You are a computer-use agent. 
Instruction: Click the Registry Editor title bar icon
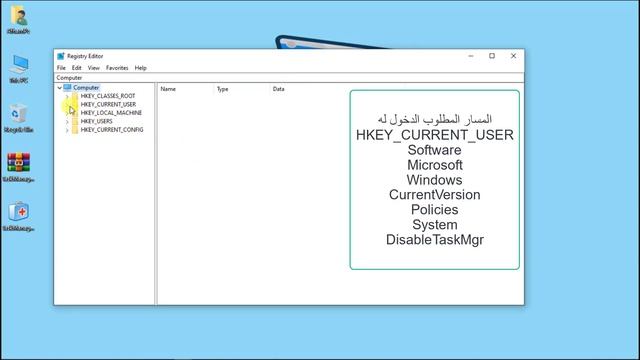point(61,56)
